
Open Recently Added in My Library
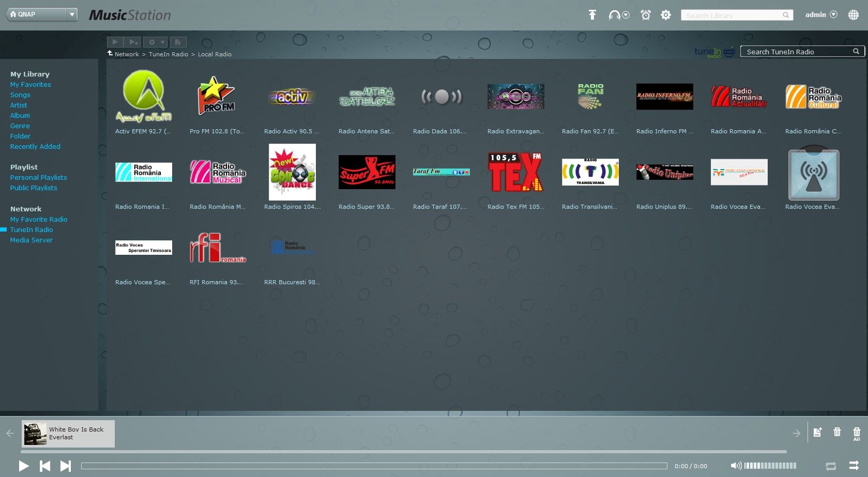pos(35,146)
